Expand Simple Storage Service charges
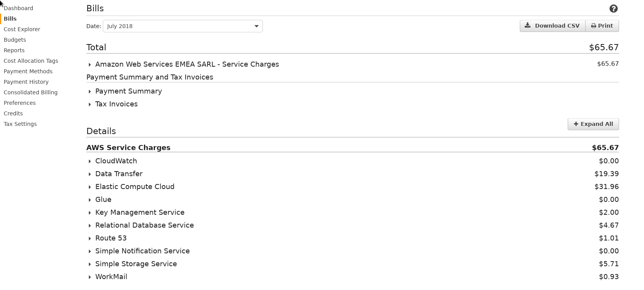 [x=132, y=264]
